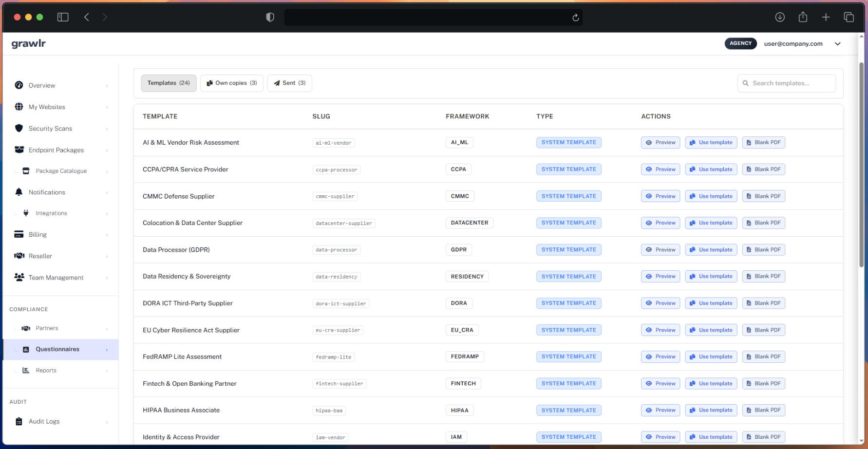Open a new tab with plus icon

[826, 17]
